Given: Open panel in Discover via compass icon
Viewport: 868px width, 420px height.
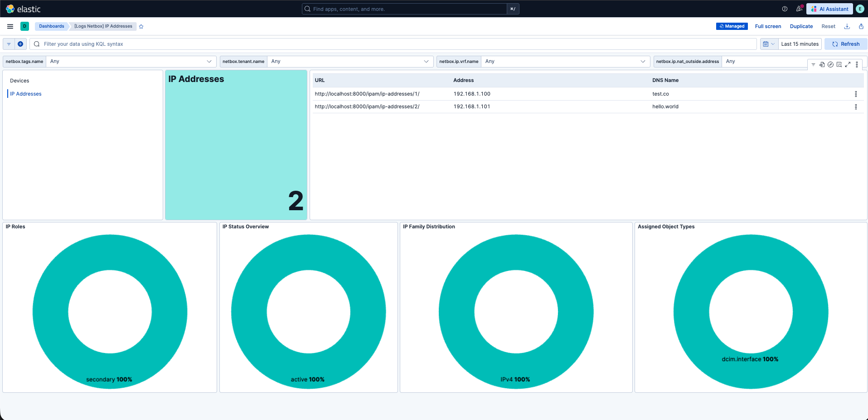Looking at the screenshot, I should point(830,65).
